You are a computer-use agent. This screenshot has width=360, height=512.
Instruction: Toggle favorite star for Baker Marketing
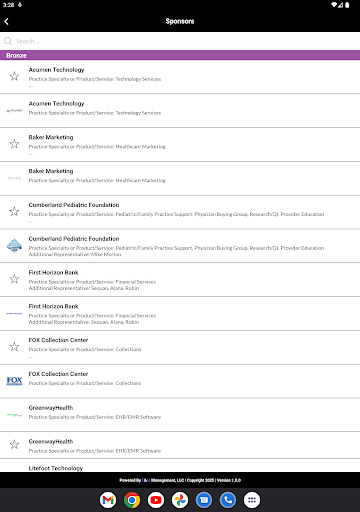(x=14, y=144)
